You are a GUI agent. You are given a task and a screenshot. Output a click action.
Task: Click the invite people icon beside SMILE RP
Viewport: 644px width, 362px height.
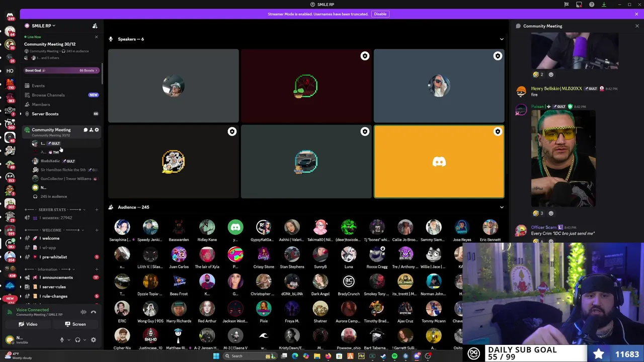click(95, 26)
